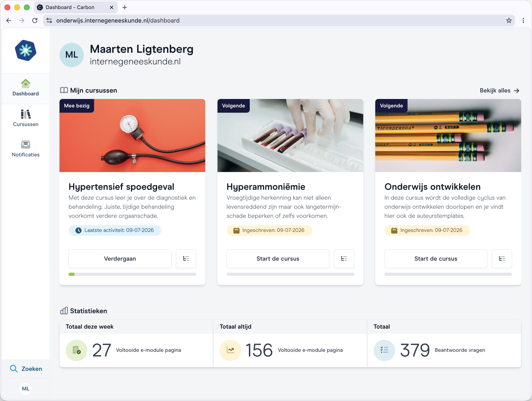Click the Statistieken bar chart icon
The image size is (532, 401).
(x=64, y=311)
